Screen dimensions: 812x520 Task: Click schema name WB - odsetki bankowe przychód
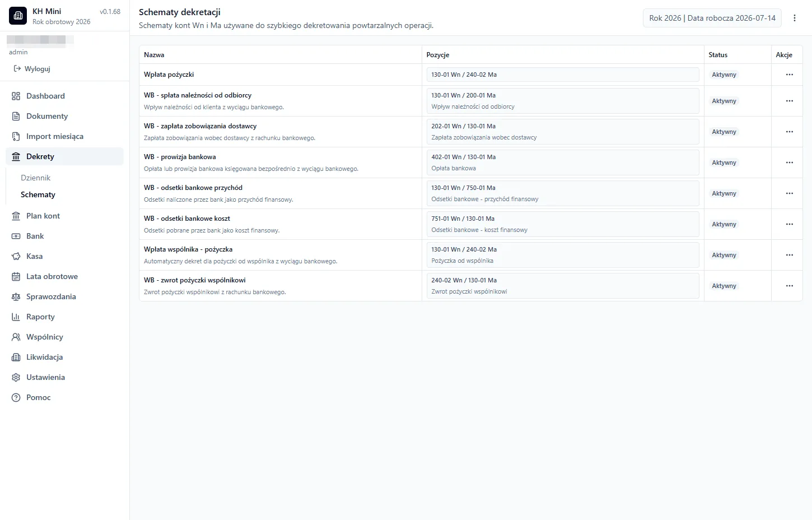click(x=193, y=188)
